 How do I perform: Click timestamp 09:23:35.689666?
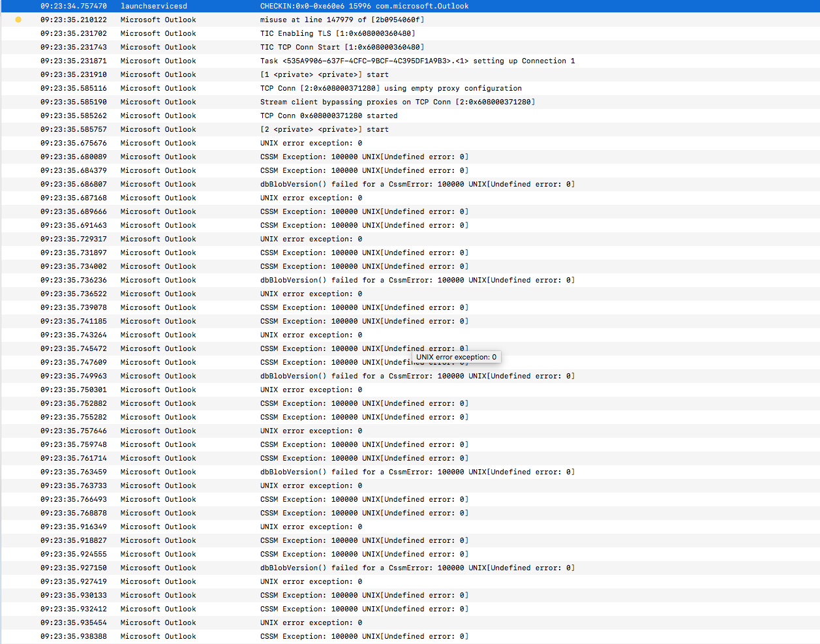click(x=74, y=211)
